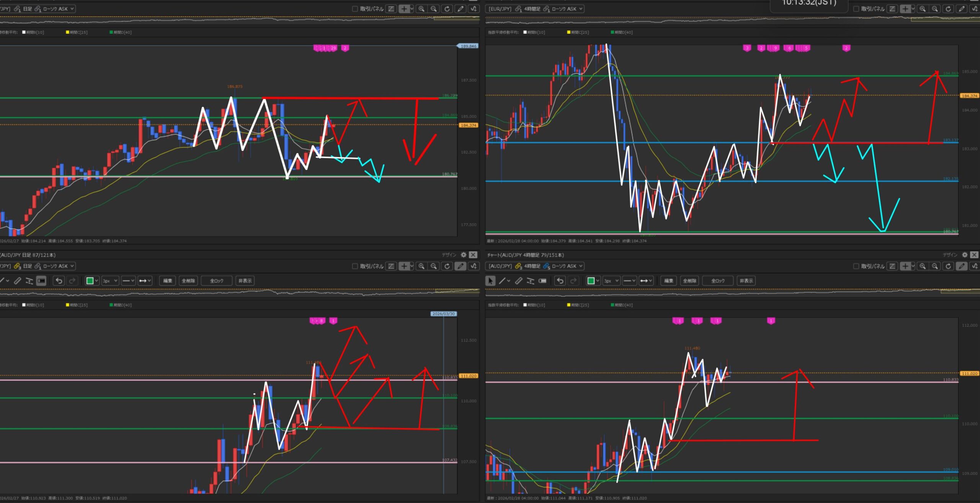Open line style dropdown in AUD/JPY daily toolbar

coord(128,281)
